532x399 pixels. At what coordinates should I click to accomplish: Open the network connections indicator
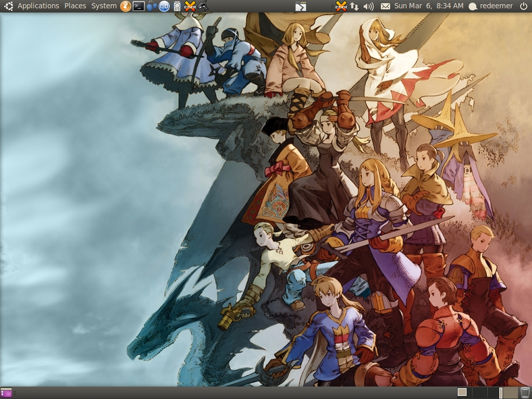tap(354, 6)
